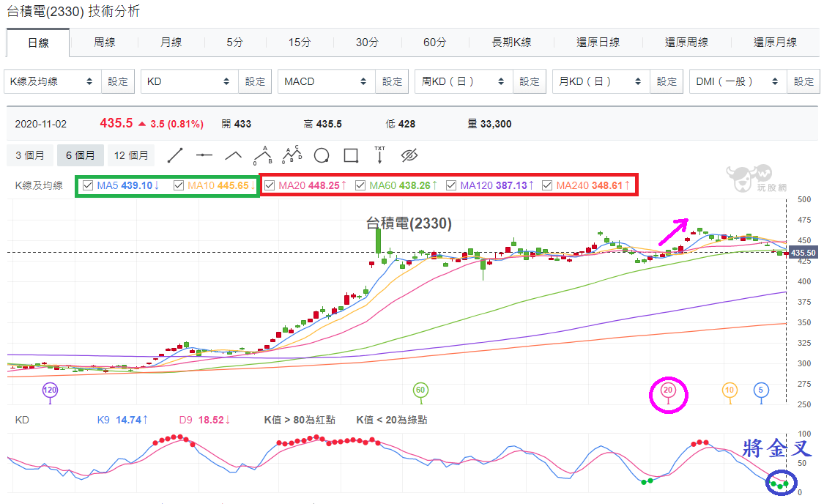Pick the angle line drawing tool

tap(234, 155)
